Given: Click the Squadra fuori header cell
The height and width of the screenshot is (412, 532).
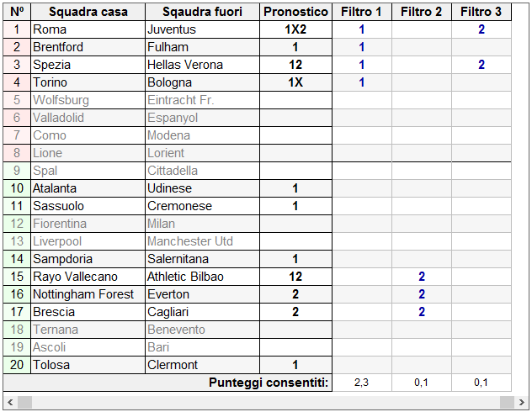Looking at the screenshot, I should pyautogui.click(x=202, y=12).
